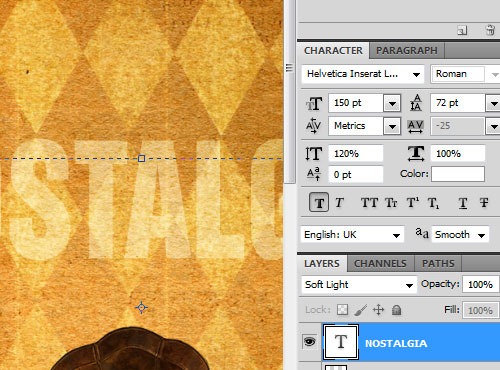500x370 pixels.
Task: Click the leading field 72 pt
Action: [x=458, y=103]
